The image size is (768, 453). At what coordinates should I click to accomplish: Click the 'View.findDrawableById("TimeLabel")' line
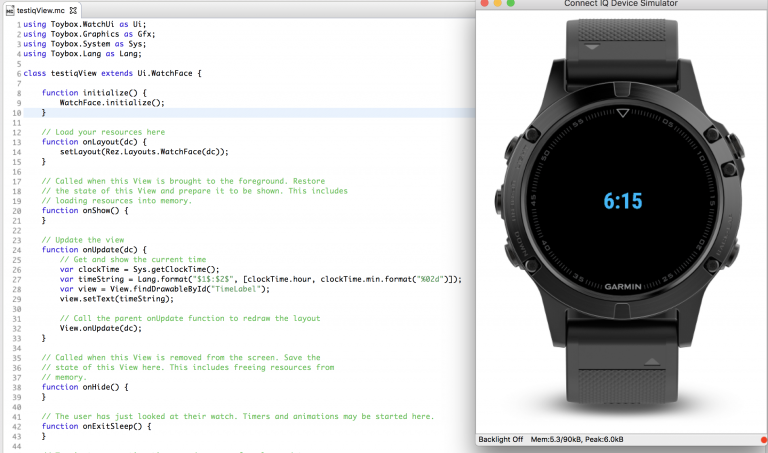point(165,288)
